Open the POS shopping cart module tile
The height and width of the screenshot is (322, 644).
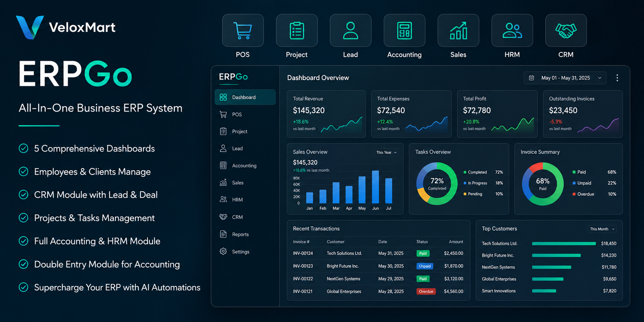coord(243,30)
